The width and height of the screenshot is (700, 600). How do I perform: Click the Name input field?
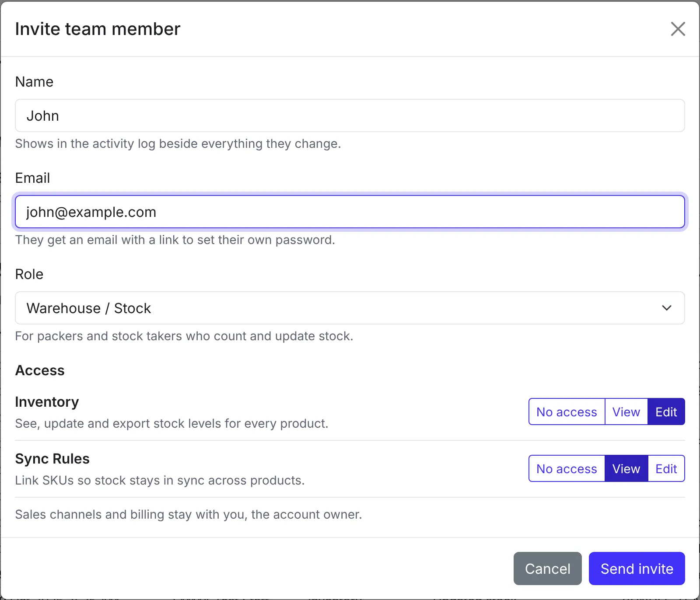(350, 115)
